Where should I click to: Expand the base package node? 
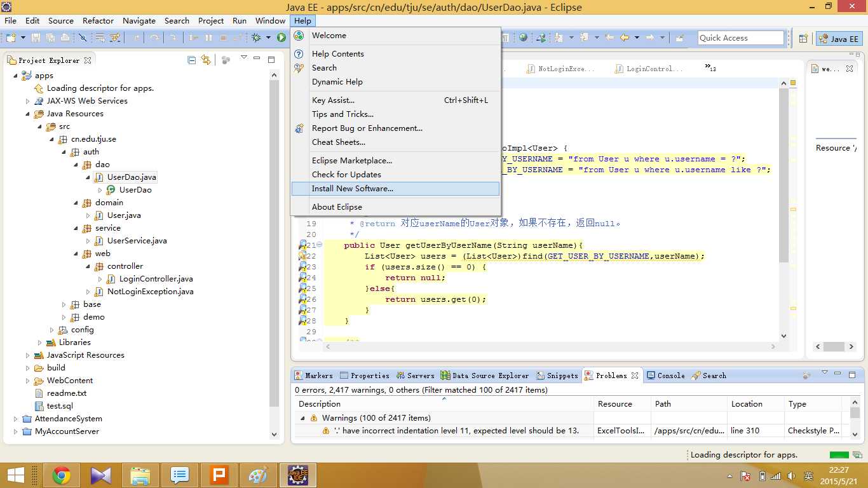(64, 304)
